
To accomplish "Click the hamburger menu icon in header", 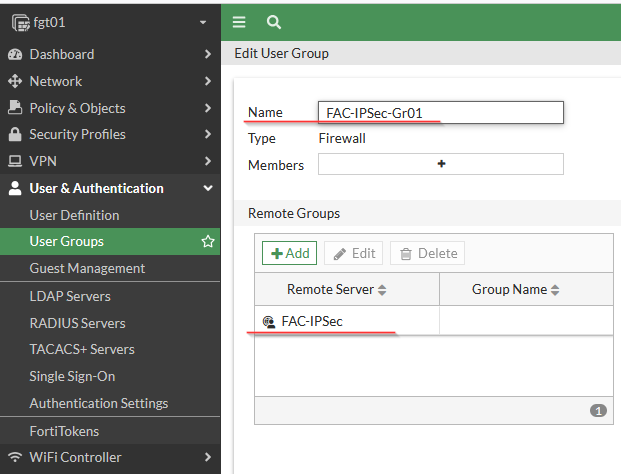I will [239, 21].
